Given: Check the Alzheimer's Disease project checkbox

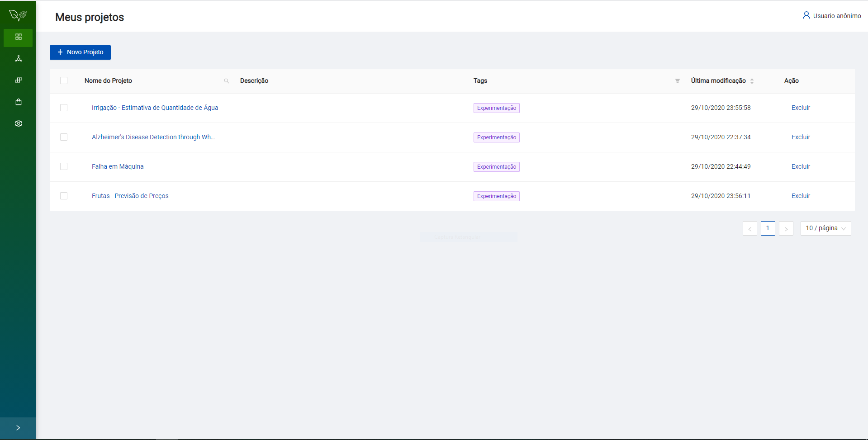Looking at the screenshot, I should click(x=64, y=137).
